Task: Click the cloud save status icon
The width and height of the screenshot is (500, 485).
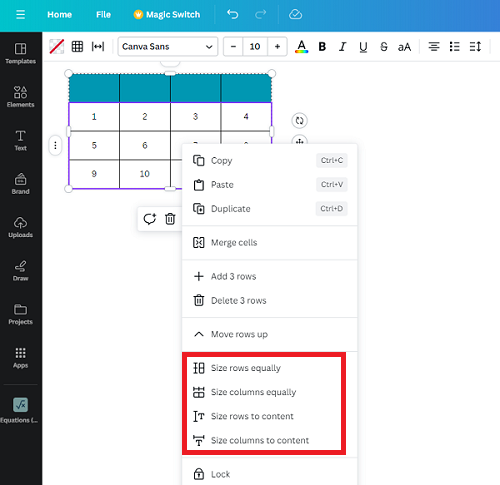Action: pos(295,14)
